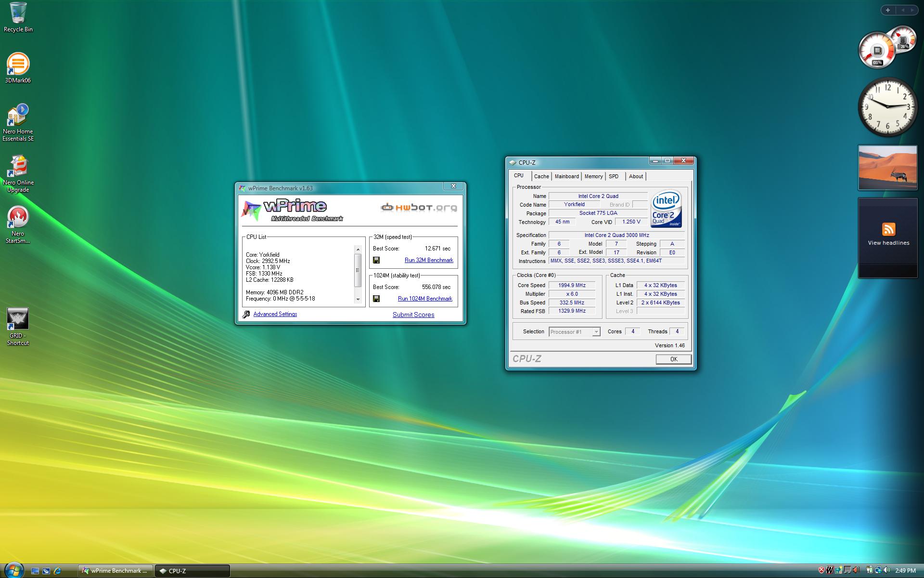Click the Intel Core 2 Quad logo
Screen dimensions: 924x578
point(667,209)
